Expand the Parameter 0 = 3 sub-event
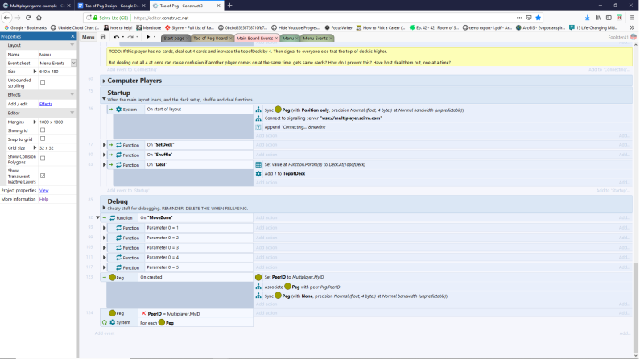This screenshot has height=364, width=644. click(x=105, y=248)
